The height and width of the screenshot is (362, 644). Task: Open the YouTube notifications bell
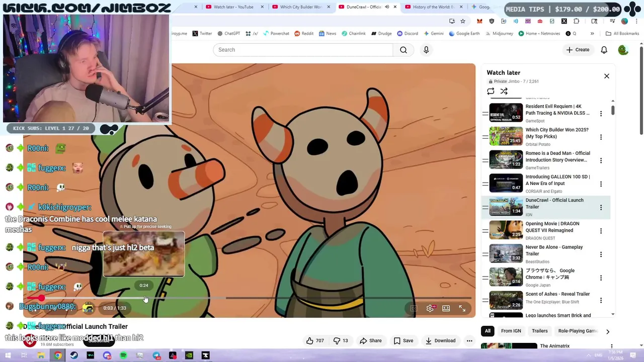pyautogui.click(x=604, y=50)
